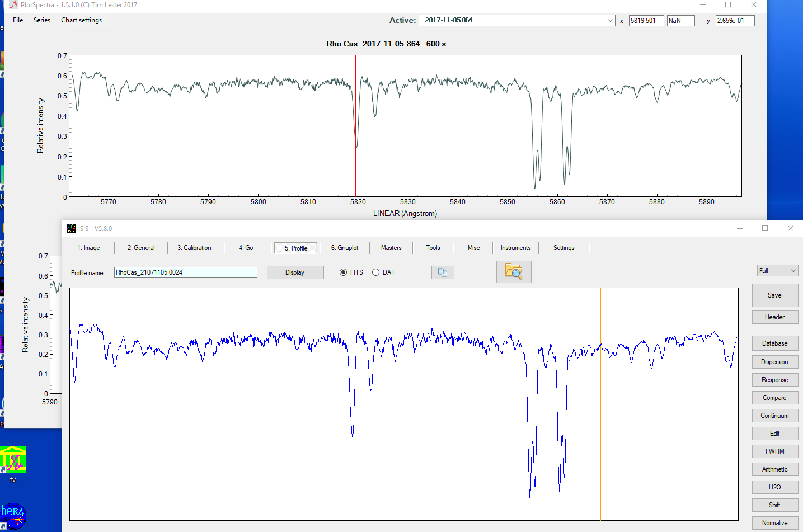Click into the Profile name text field
803x532 pixels.
[185, 272]
